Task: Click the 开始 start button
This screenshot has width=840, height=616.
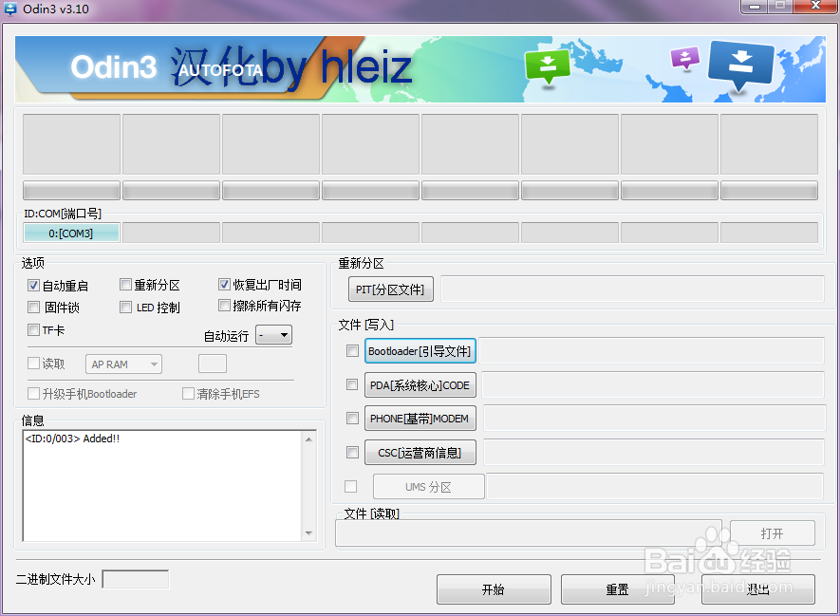Action: pos(494,589)
